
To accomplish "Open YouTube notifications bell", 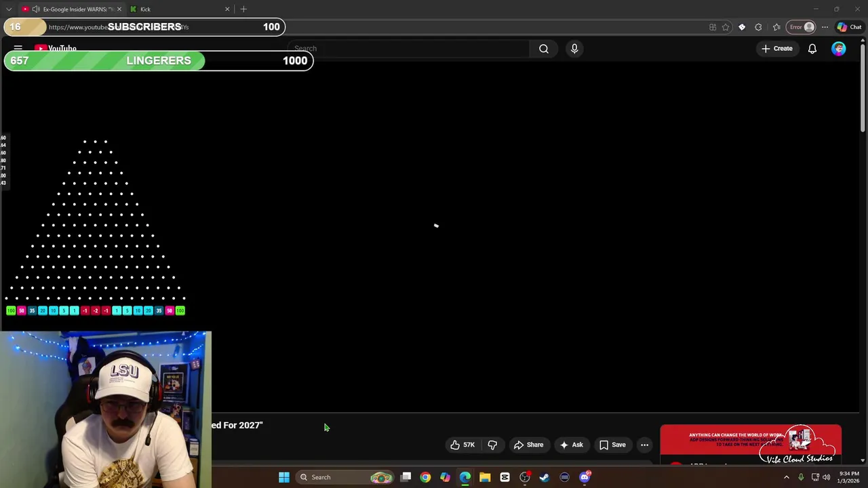I will pyautogui.click(x=812, y=49).
